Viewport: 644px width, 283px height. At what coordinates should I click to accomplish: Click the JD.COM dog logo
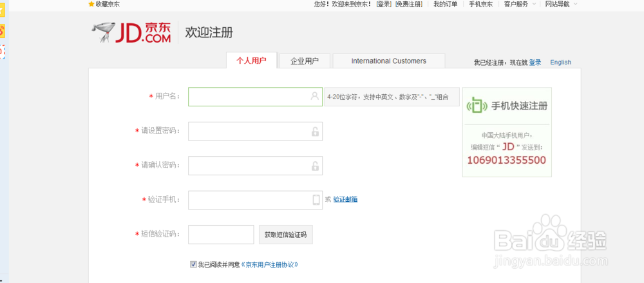131,32
